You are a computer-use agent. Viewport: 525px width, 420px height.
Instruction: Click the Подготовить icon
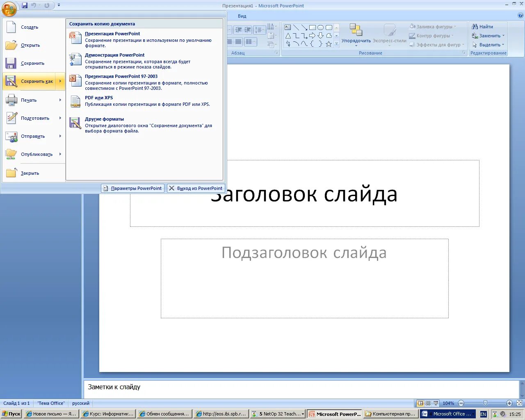(x=11, y=118)
